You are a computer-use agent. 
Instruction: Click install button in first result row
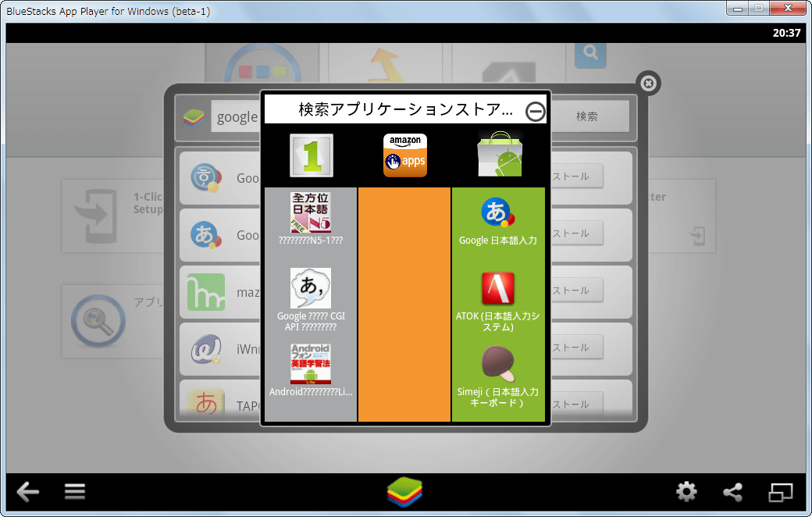point(577,176)
